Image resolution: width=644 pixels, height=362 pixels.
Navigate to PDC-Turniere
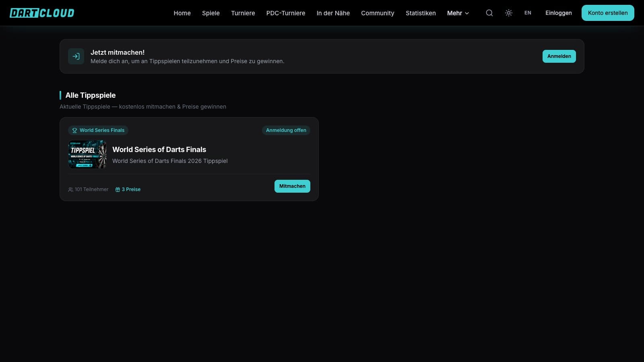pos(286,13)
